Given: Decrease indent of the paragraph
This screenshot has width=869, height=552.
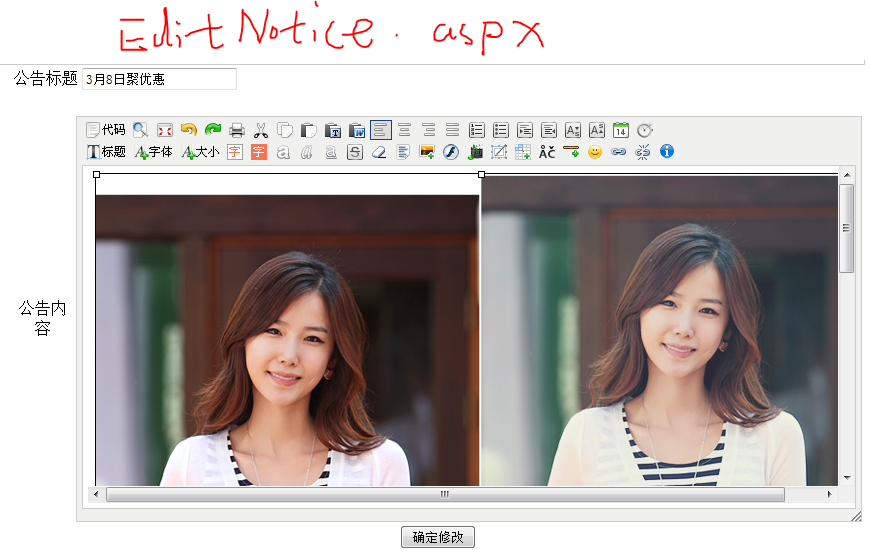Looking at the screenshot, I should point(549,130).
